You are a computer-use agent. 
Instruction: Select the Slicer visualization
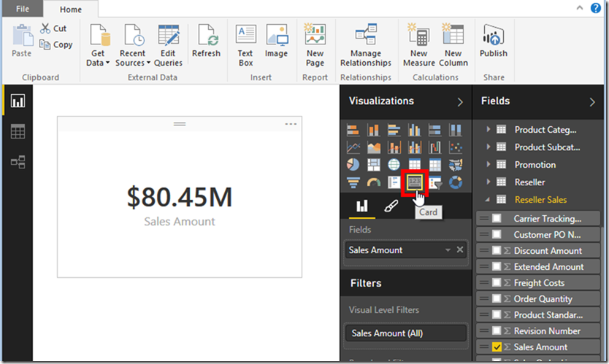[435, 182]
